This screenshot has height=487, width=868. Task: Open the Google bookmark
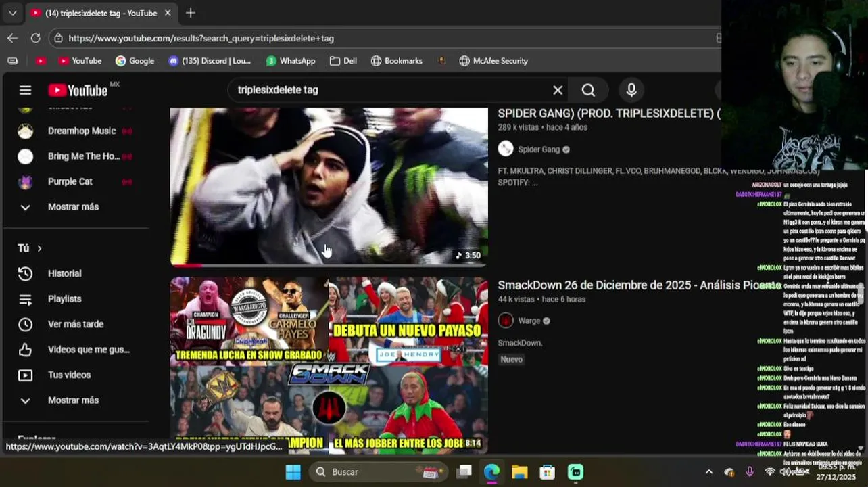[x=135, y=61]
